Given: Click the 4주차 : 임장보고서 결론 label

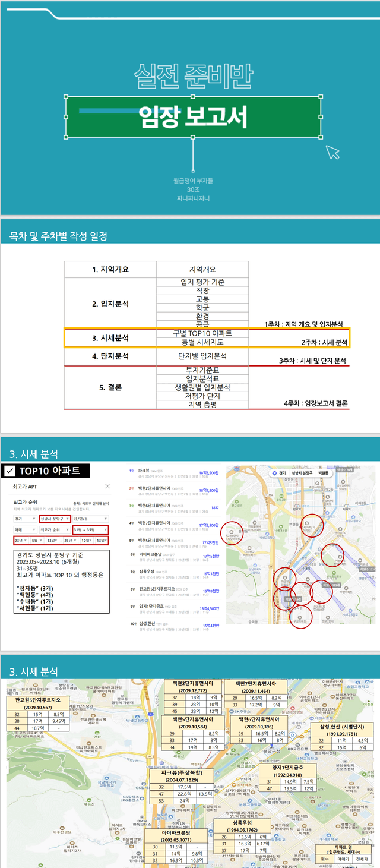Looking at the screenshot, I should coord(316,403).
